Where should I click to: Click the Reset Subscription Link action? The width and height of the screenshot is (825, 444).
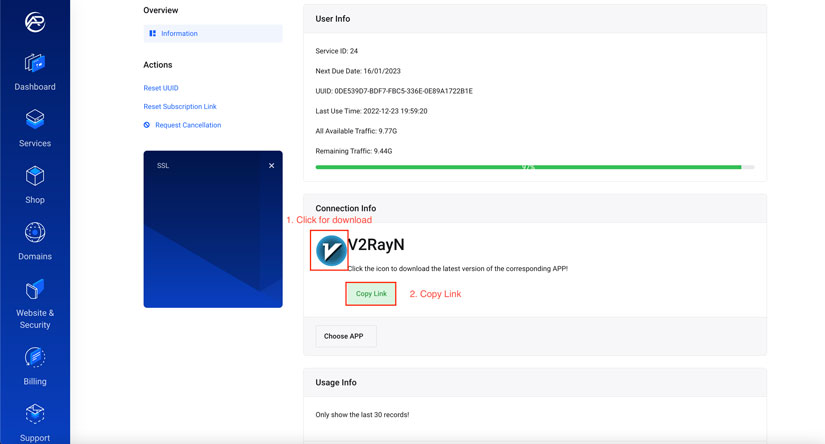[180, 107]
